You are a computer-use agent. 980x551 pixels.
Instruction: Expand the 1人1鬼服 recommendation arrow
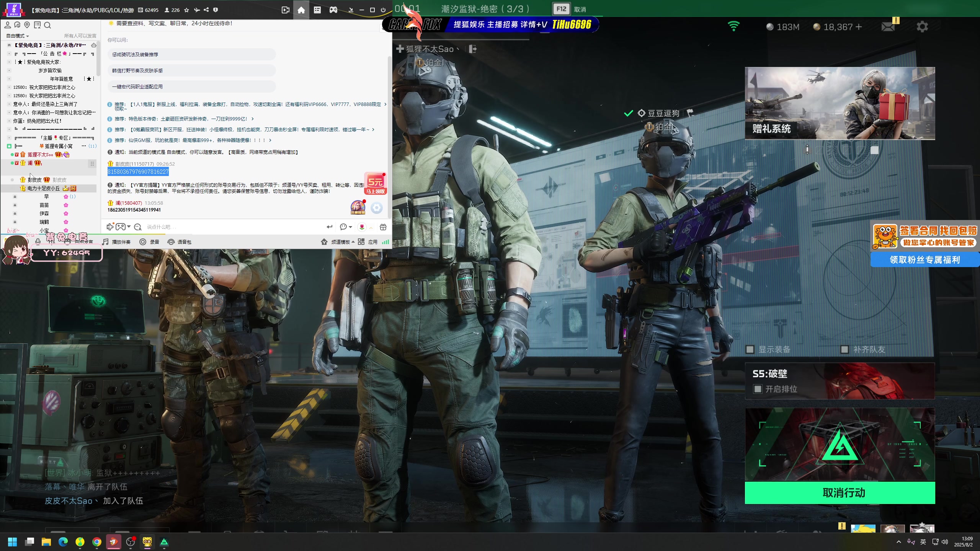[x=385, y=104]
